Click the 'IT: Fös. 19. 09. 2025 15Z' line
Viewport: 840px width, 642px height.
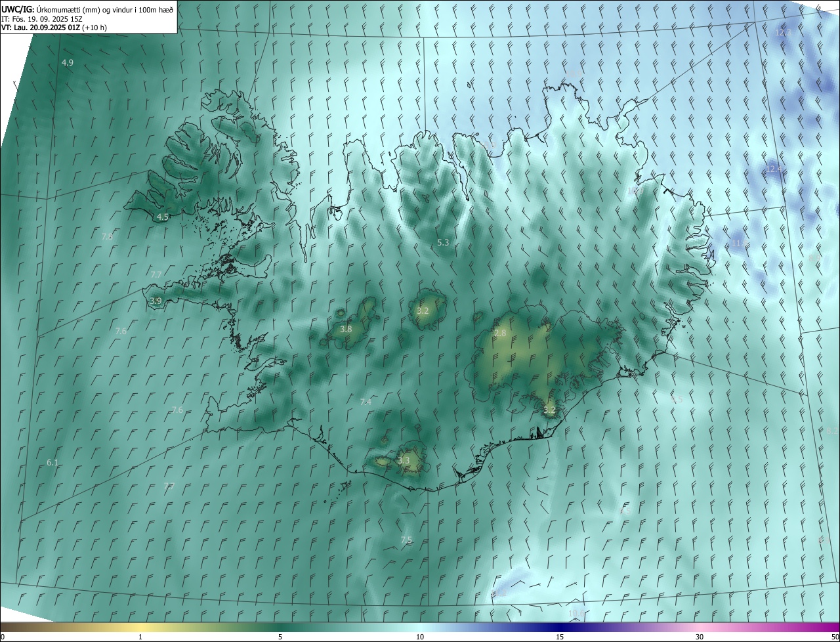(x=41, y=18)
